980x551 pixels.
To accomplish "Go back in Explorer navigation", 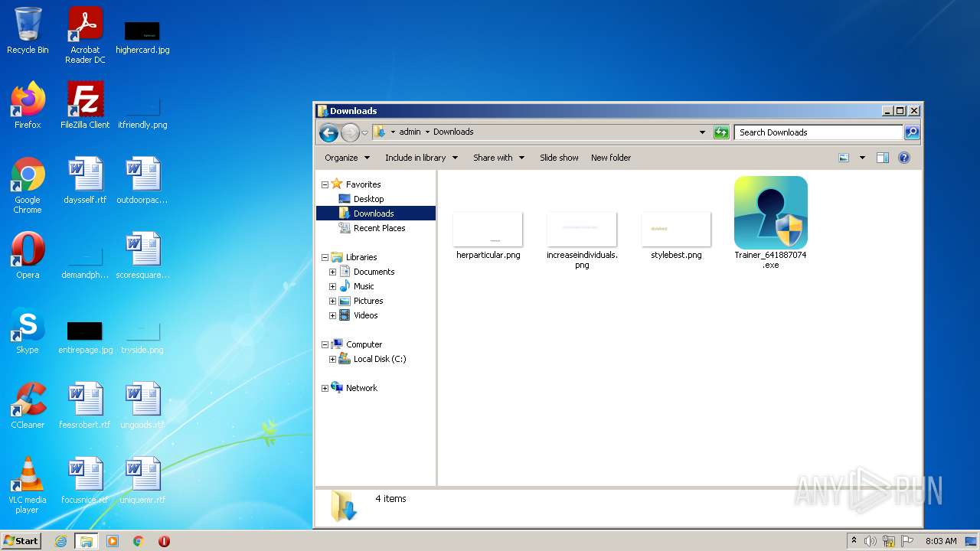I will 328,132.
